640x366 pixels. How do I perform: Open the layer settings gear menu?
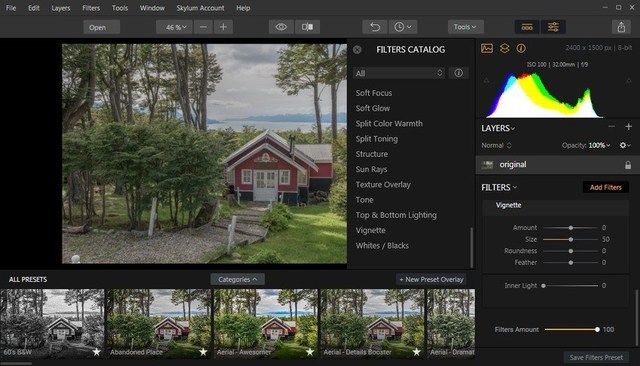tap(625, 145)
